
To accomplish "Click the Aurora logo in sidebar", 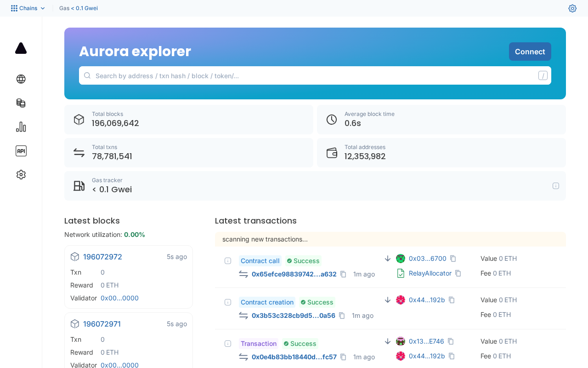I will click(x=21, y=48).
